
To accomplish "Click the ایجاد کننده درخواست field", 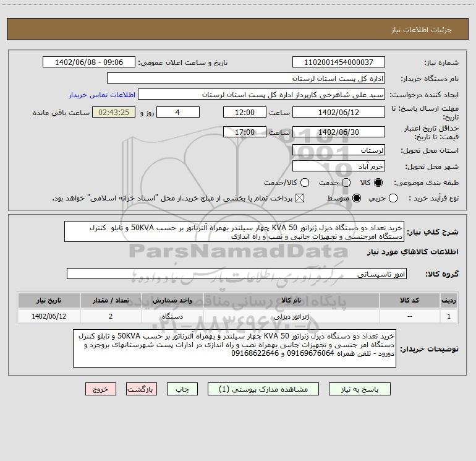I will [x=261, y=94].
